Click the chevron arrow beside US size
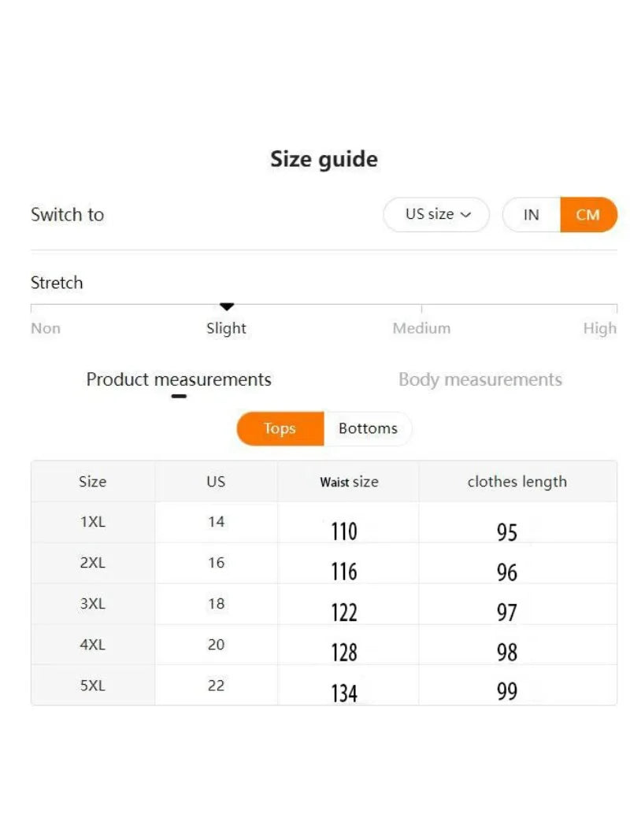This screenshot has height=840, width=630. [465, 215]
